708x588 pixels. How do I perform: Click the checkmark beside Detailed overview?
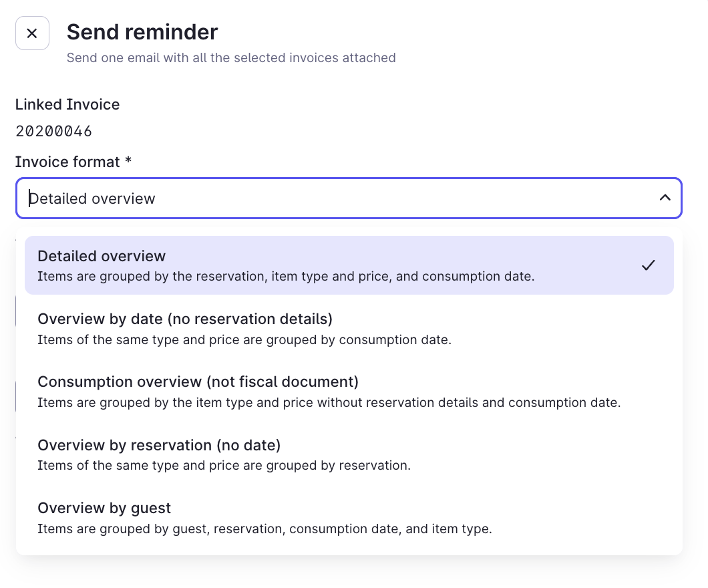[649, 265]
